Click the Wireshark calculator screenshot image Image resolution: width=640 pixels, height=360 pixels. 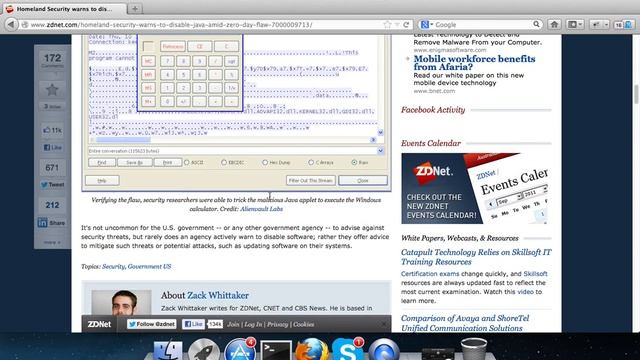236,113
